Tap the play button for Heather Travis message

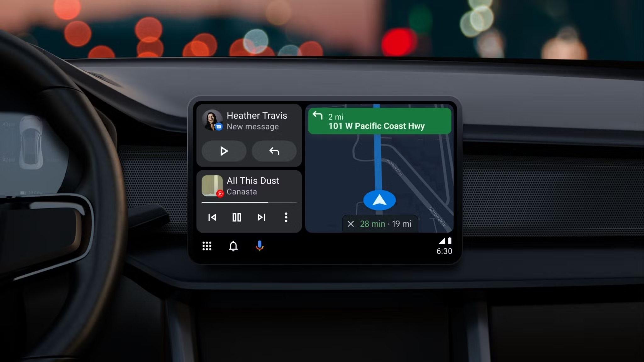pyautogui.click(x=223, y=151)
